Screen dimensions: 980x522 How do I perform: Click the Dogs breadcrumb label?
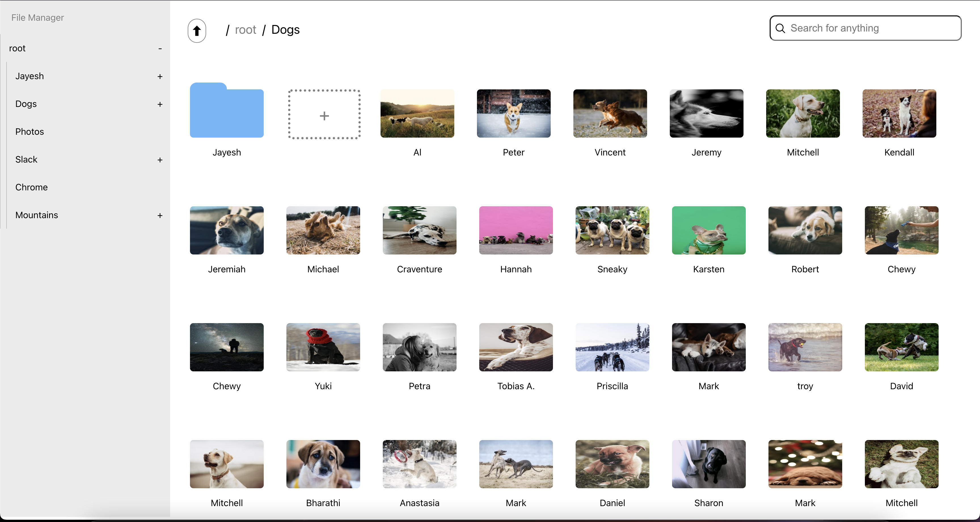[x=285, y=30]
